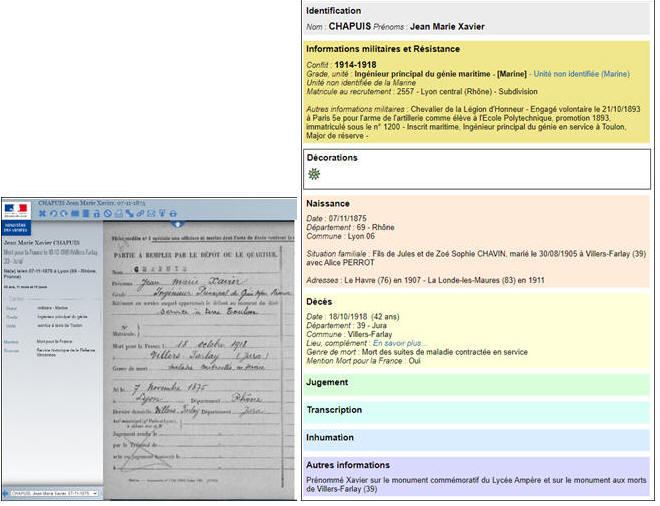This screenshot has height=506, width=660.
Task: Click the print icon in viewer toolbar
Action: (174, 213)
